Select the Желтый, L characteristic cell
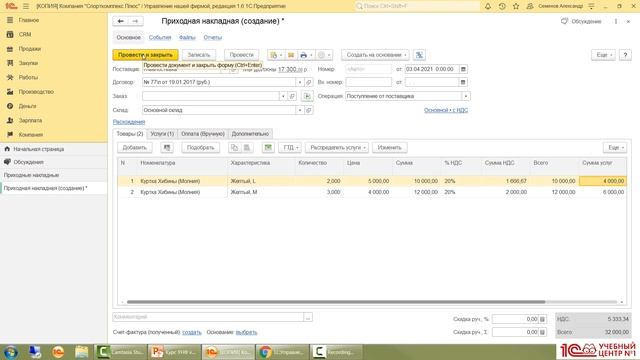The height and width of the screenshot is (360, 640). pos(261,181)
